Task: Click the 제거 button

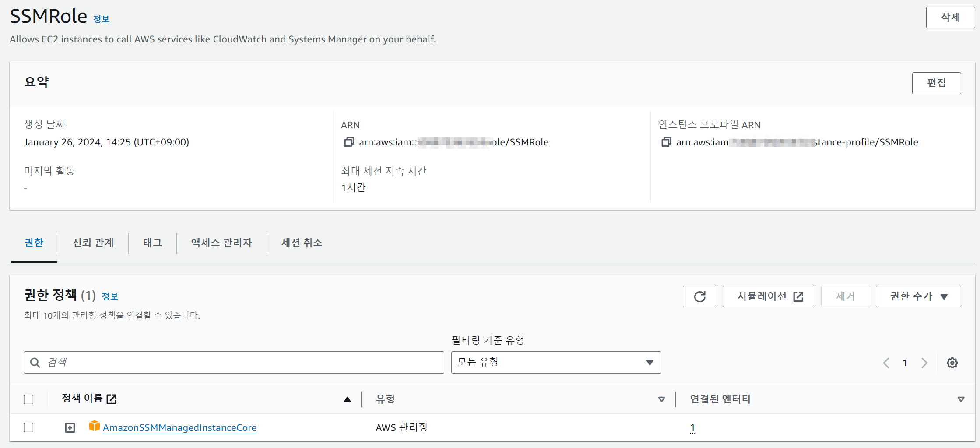Action: click(x=845, y=296)
